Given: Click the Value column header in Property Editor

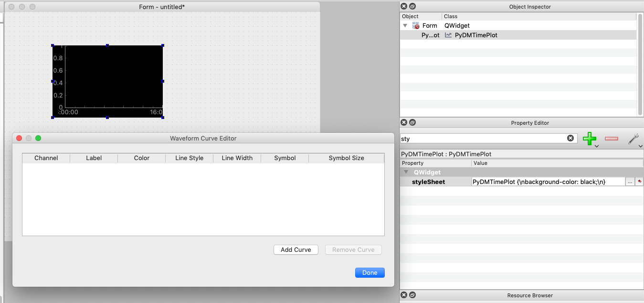Looking at the screenshot, I should (x=558, y=163).
